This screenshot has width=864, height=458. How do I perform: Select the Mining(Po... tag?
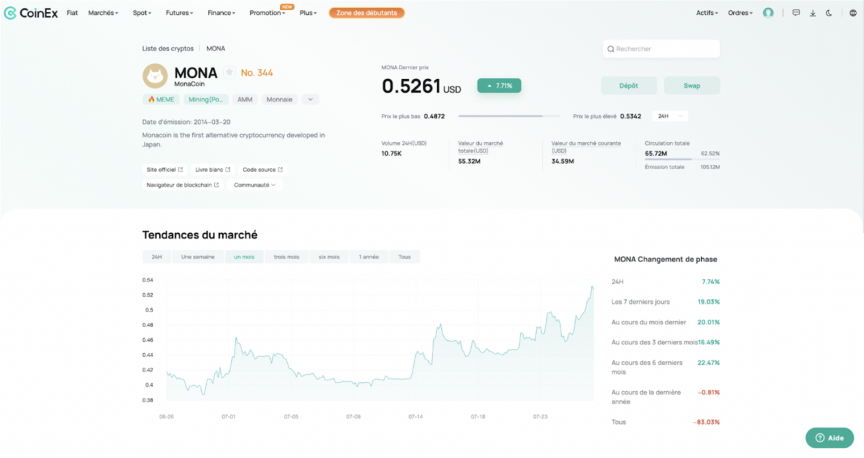pos(205,99)
